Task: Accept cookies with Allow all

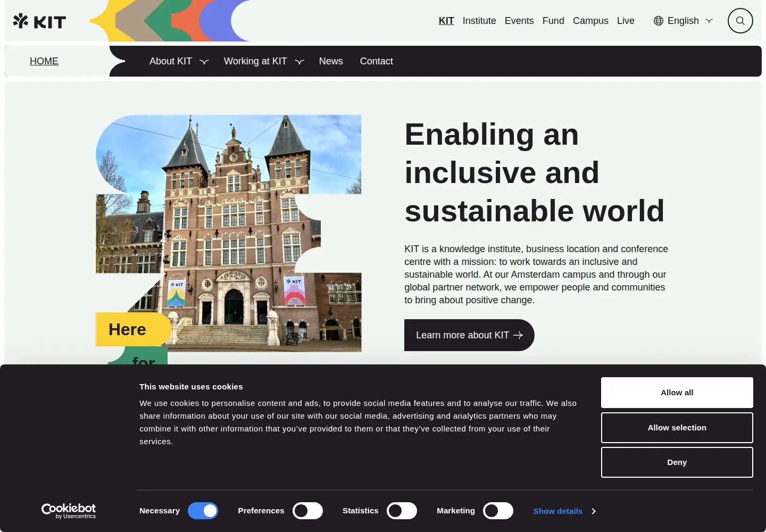Action: [x=677, y=393]
